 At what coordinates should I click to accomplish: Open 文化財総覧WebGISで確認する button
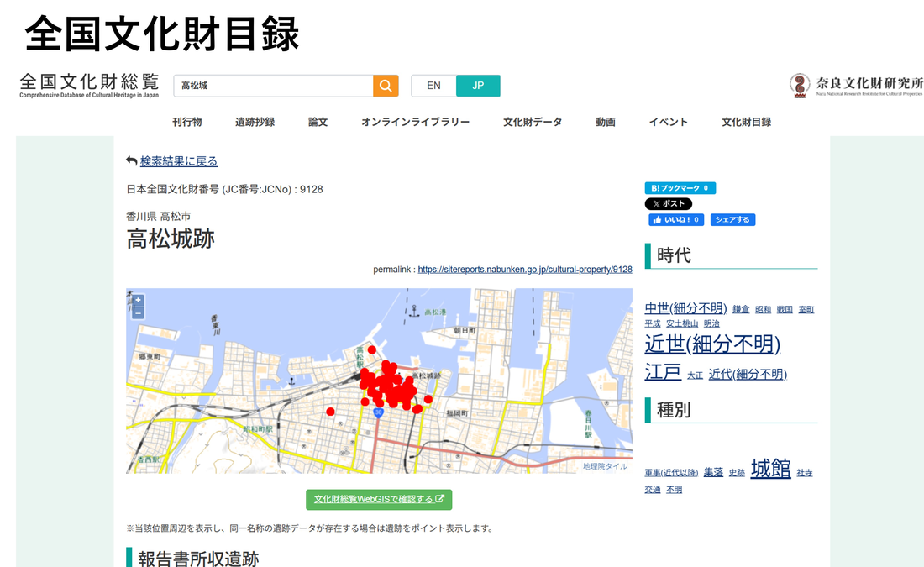click(x=379, y=499)
